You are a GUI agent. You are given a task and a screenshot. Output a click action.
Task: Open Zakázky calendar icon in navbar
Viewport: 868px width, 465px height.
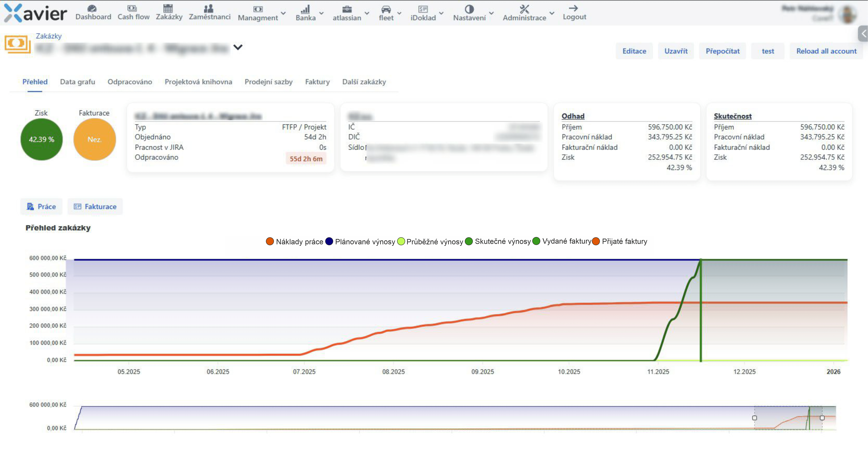pyautogui.click(x=168, y=8)
